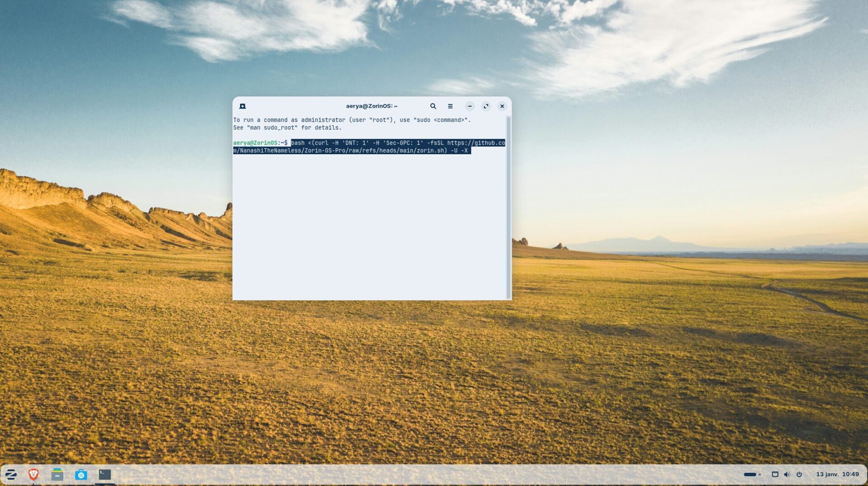
Task: Open the terminal search tool
Action: tap(433, 106)
